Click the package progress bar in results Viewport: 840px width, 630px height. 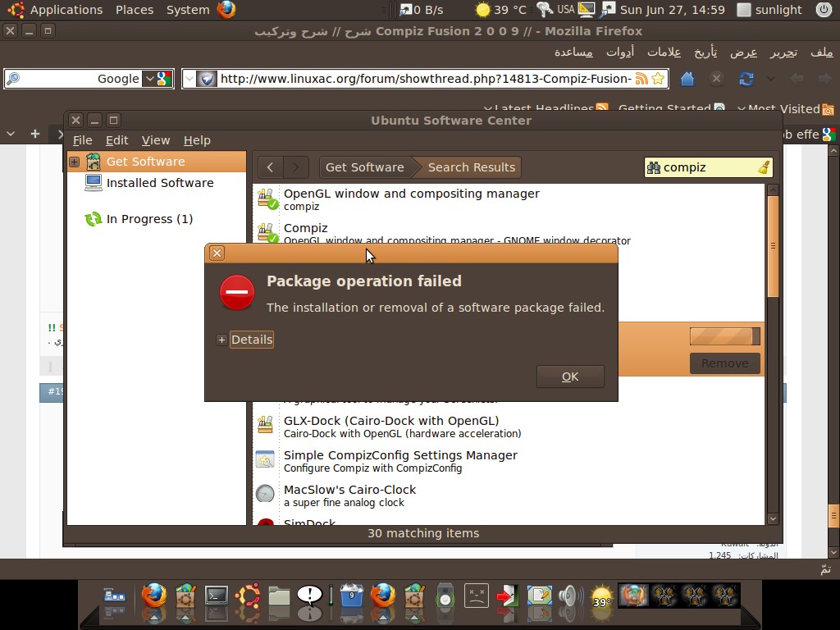[x=725, y=336]
